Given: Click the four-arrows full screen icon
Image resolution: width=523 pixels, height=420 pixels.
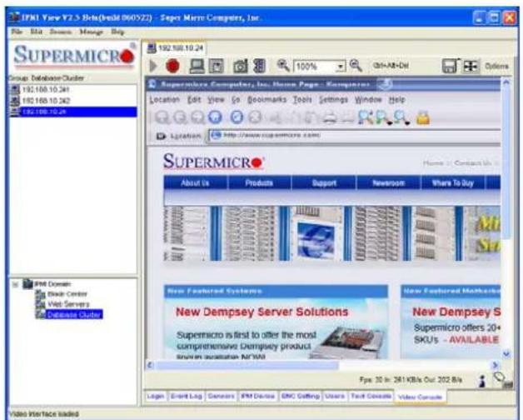Looking at the screenshot, I should pos(471,66).
